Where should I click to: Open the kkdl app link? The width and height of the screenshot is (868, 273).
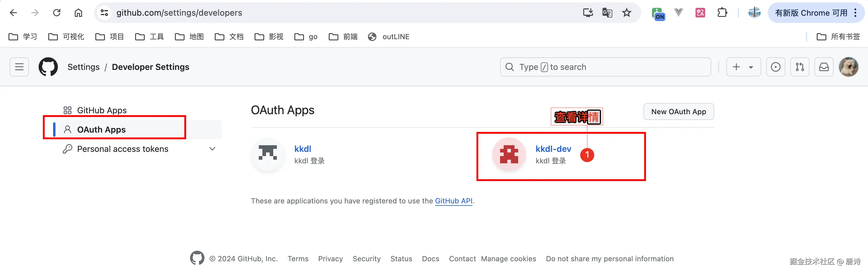[x=303, y=149]
